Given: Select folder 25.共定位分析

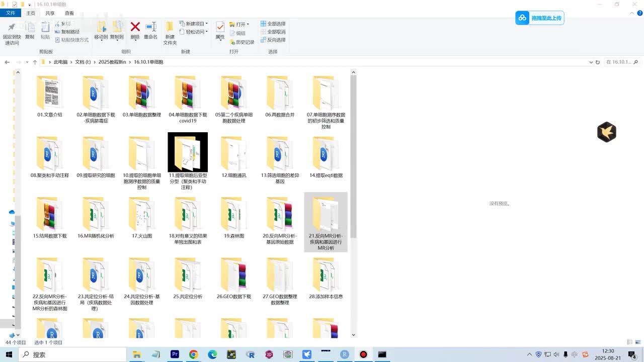Looking at the screenshot, I should point(188,279).
